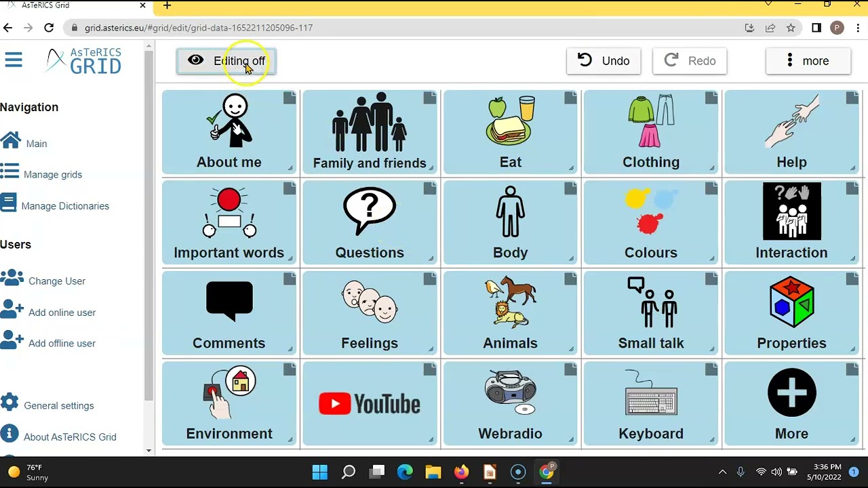Select the More grid cell
The height and width of the screenshot is (488, 868).
[x=791, y=403]
